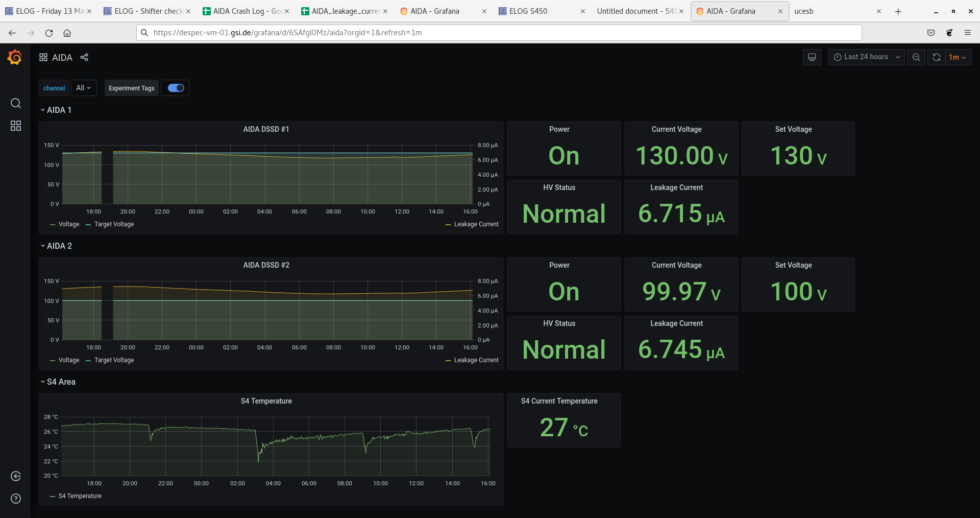
Task: Toggle the Voltage series in AIDA DSSD #1 legend
Action: click(x=68, y=224)
